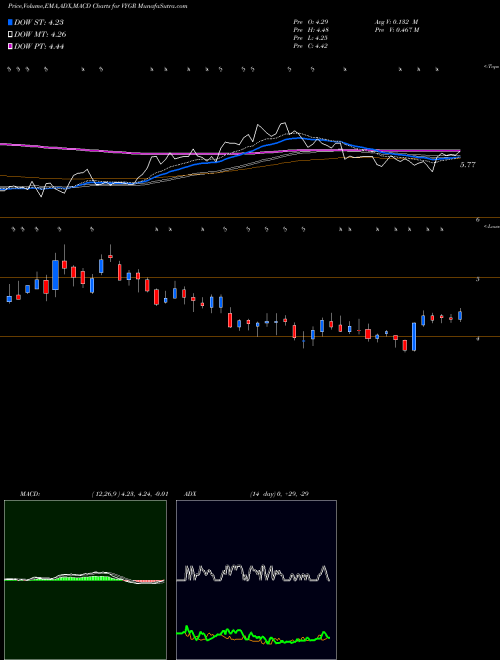Click the magenta DOW PT legend swatch
500x660 pixels.
(10, 47)
